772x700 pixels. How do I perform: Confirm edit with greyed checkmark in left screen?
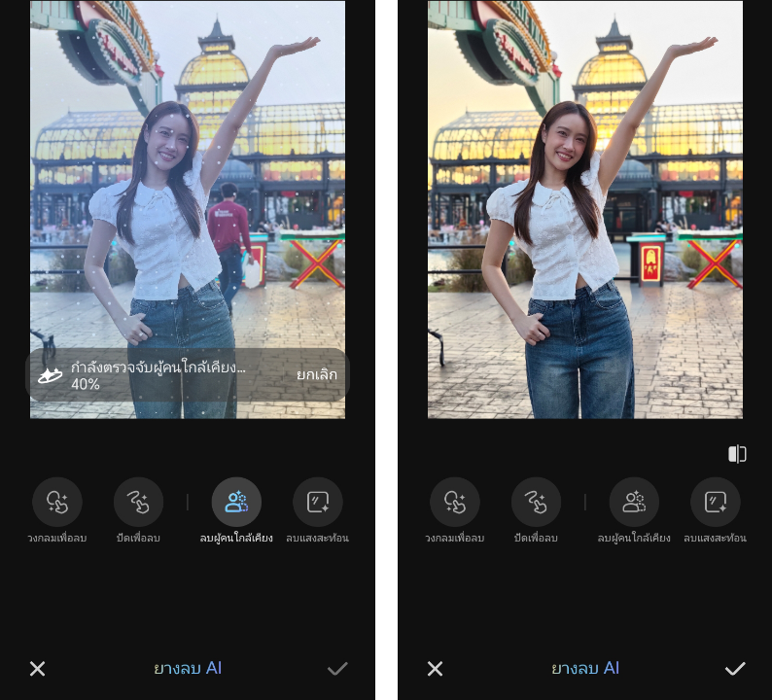pyautogui.click(x=337, y=669)
